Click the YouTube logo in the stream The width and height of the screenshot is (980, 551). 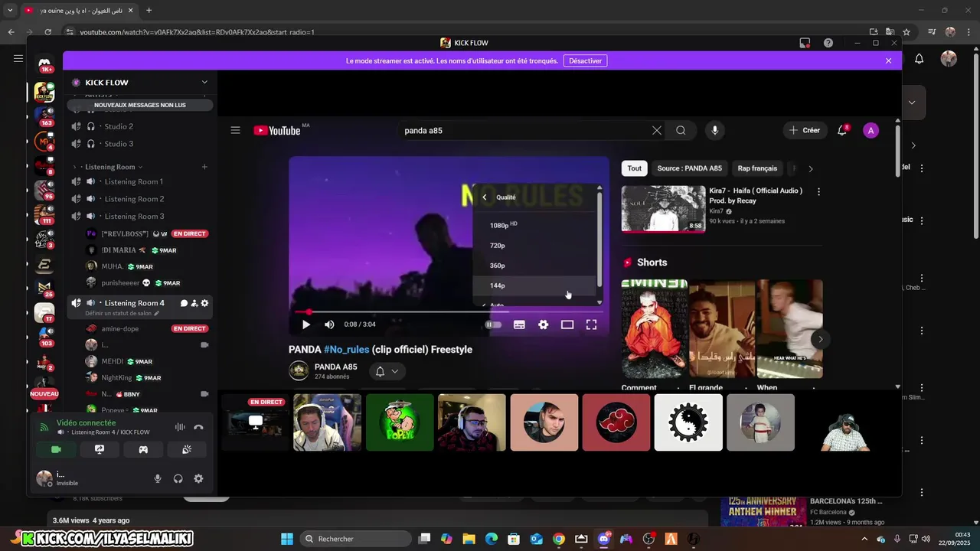click(277, 130)
